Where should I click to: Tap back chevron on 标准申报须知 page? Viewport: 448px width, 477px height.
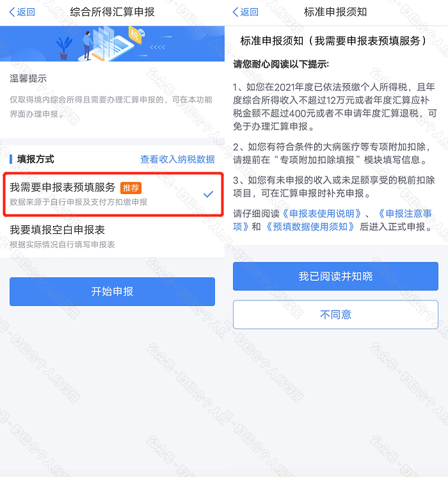[236, 12]
